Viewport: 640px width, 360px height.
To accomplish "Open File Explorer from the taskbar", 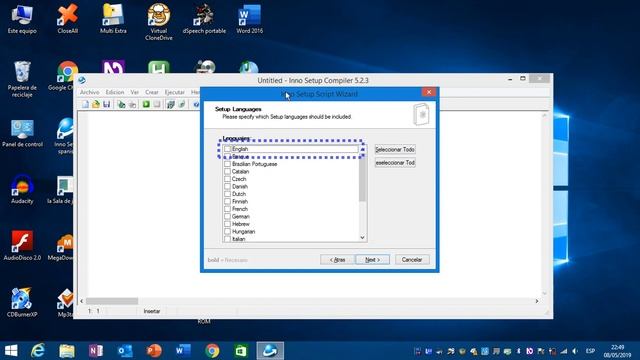I will (67, 351).
